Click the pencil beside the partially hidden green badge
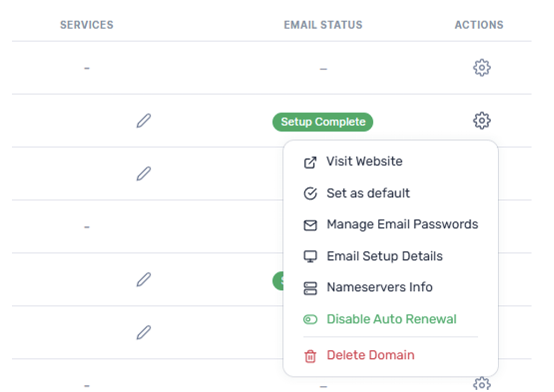Viewport: 554px width, 392px height. (144, 279)
